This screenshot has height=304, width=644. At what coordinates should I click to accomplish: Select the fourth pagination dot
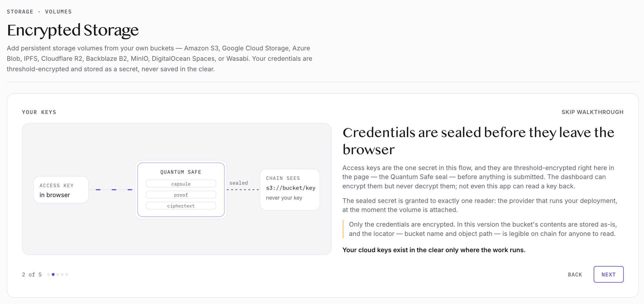point(62,274)
